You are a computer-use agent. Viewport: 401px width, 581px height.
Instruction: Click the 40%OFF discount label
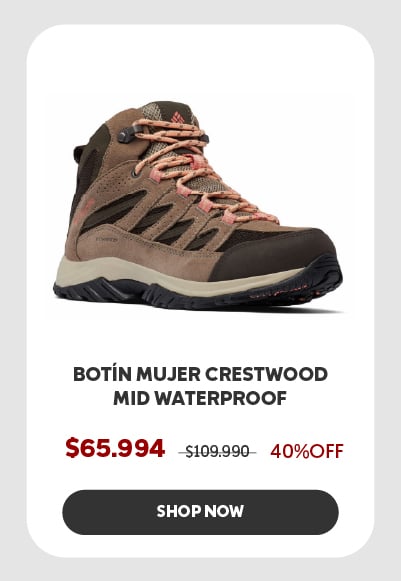(x=307, y=451)
